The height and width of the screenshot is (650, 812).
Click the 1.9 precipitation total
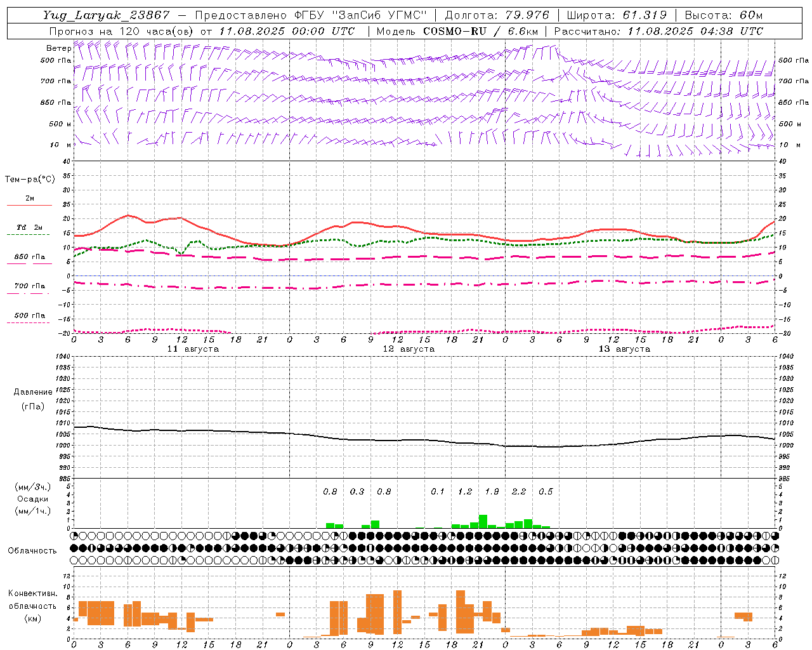[x=492, y=491]
